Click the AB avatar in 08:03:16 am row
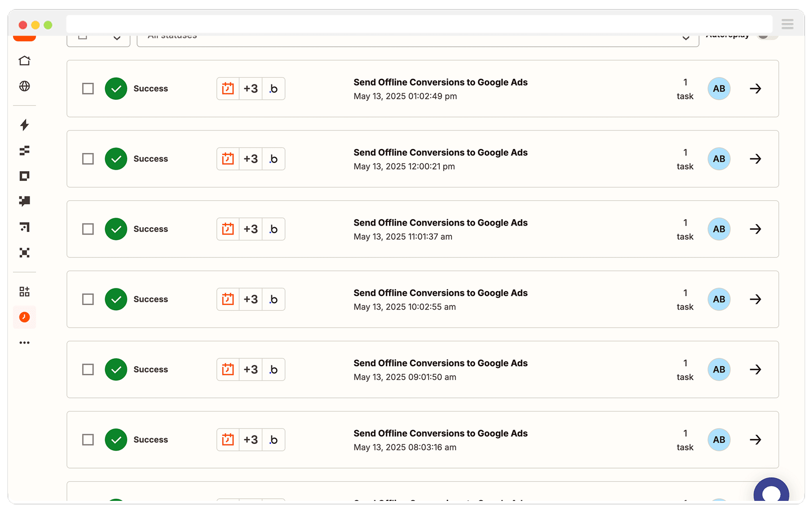The image size is (812, 512). point(719,440)
